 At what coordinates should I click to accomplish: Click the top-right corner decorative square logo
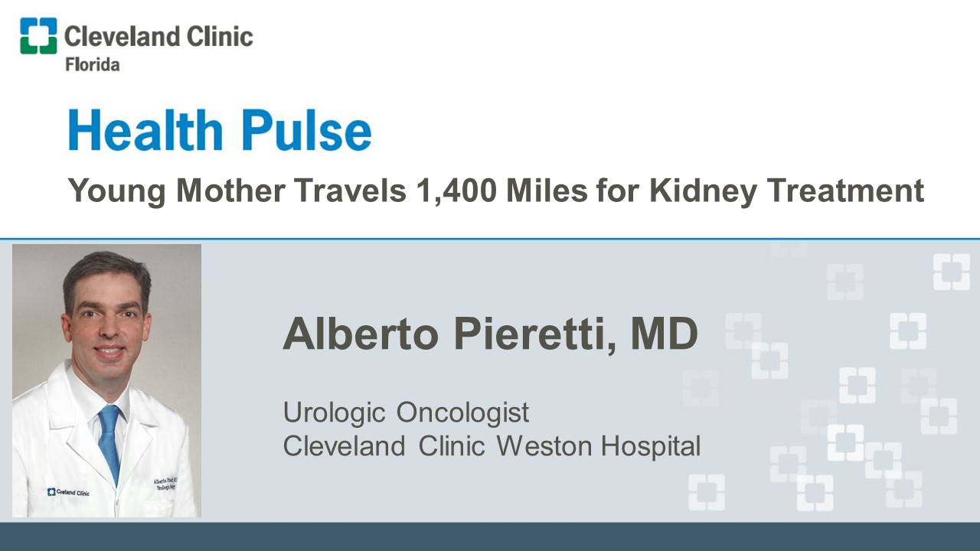point(951,272)
